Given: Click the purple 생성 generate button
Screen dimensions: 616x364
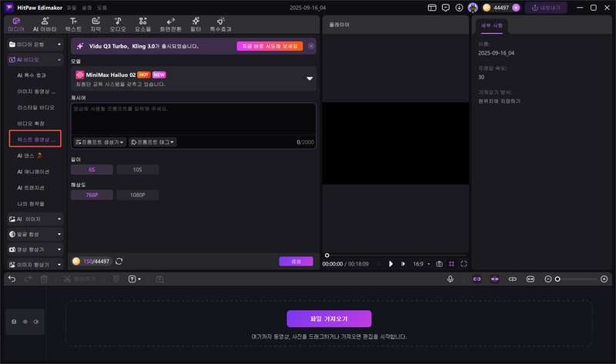Looking at the screenshot, I should coord(296,261).
